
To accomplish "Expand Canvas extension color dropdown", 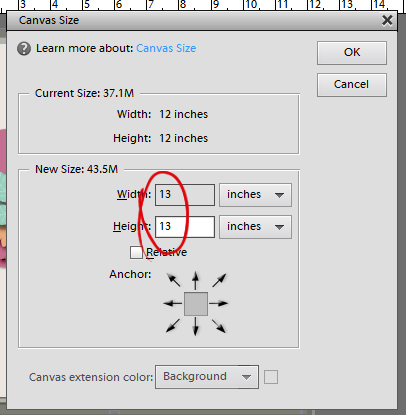I will (207, 377).
